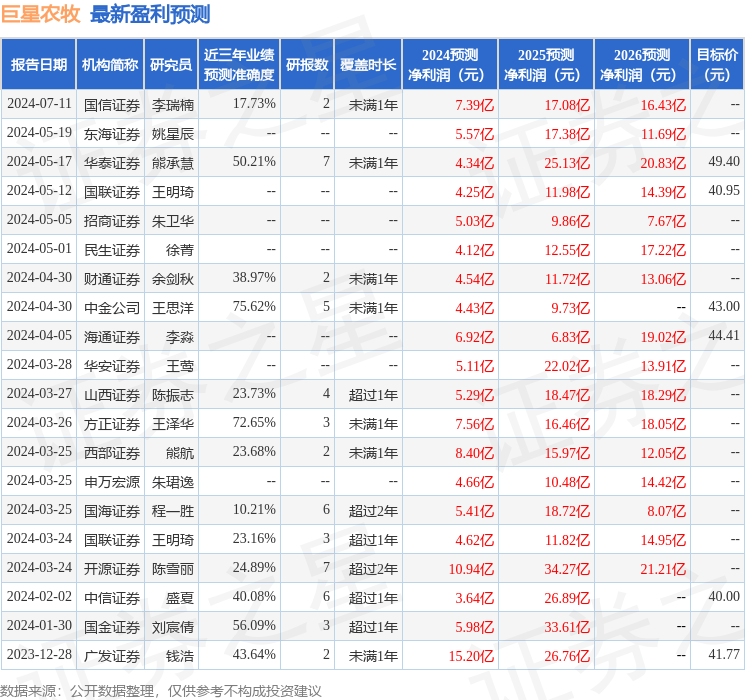Click the 8.07亿 profit forecast
Image resolution: width=745 pixels, height=700 pixels.
[x=666, y=511]
